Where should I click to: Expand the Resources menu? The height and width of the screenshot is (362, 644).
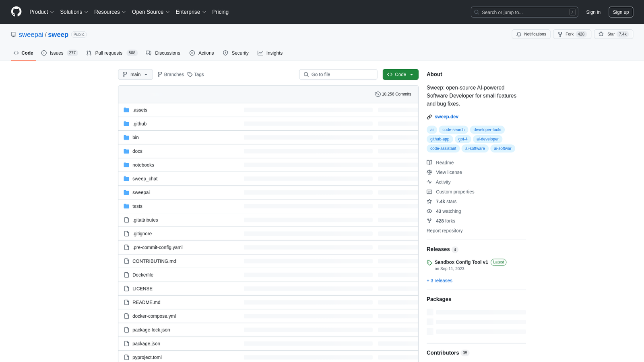pyautogui.click(x=110, y=12)
